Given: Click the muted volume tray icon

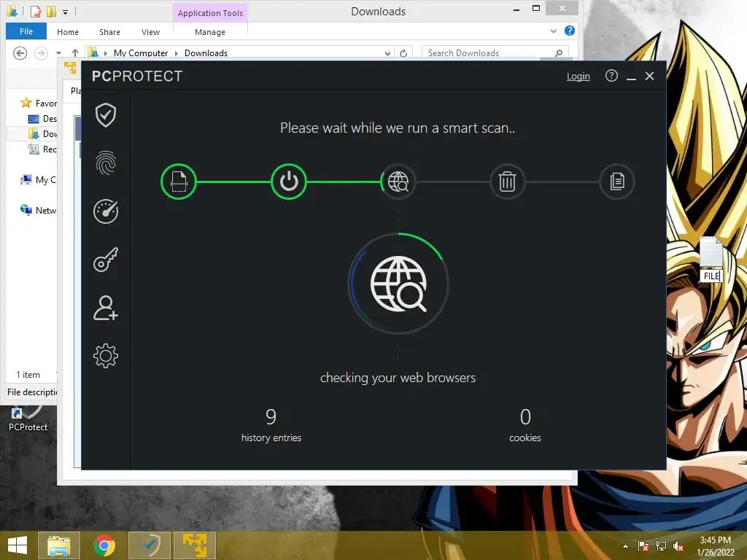Looking at the screenshot, I should coord(678,546).
